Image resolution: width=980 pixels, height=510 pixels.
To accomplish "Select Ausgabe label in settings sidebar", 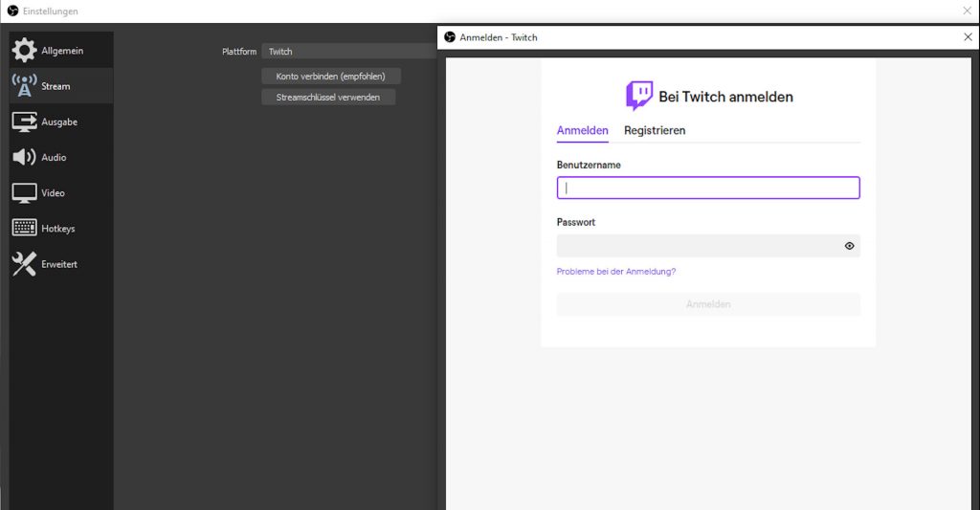I will (59, 122).
